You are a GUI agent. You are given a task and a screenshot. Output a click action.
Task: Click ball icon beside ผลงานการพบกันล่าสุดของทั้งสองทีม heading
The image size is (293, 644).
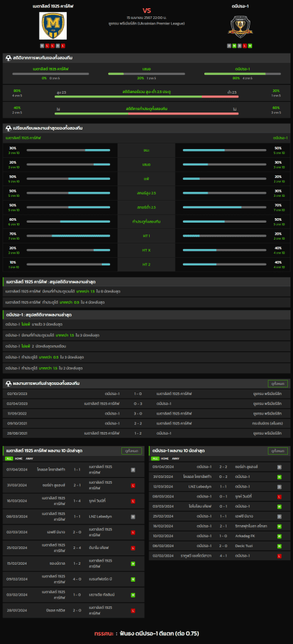8,383
